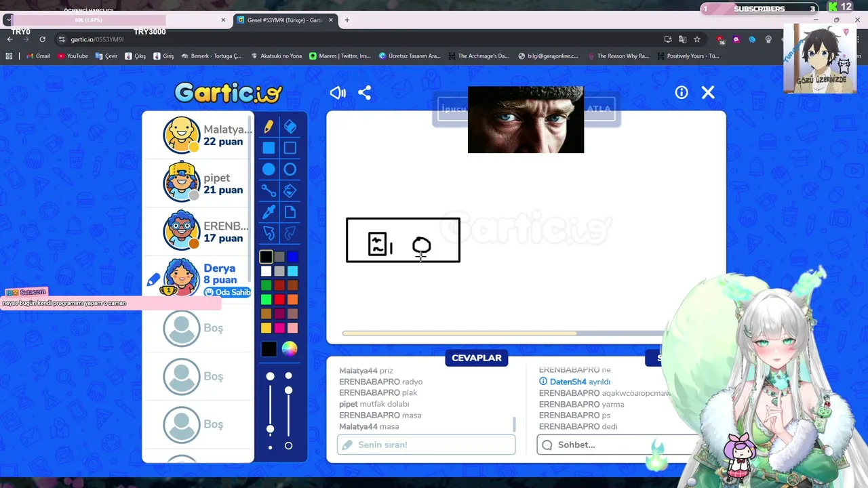Select player Malatya in the player list
The width and height of the screenshot is (868, 488).
point(198,135)
